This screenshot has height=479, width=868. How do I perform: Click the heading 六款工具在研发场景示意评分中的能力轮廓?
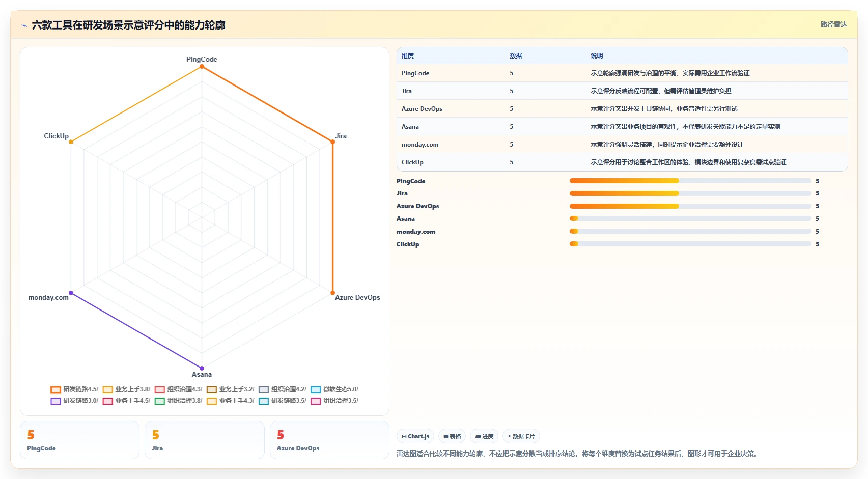128,25
